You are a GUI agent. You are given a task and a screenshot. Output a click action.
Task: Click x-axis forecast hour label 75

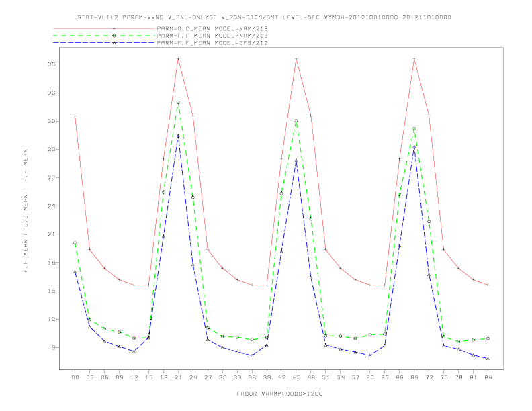pos(444,377)
